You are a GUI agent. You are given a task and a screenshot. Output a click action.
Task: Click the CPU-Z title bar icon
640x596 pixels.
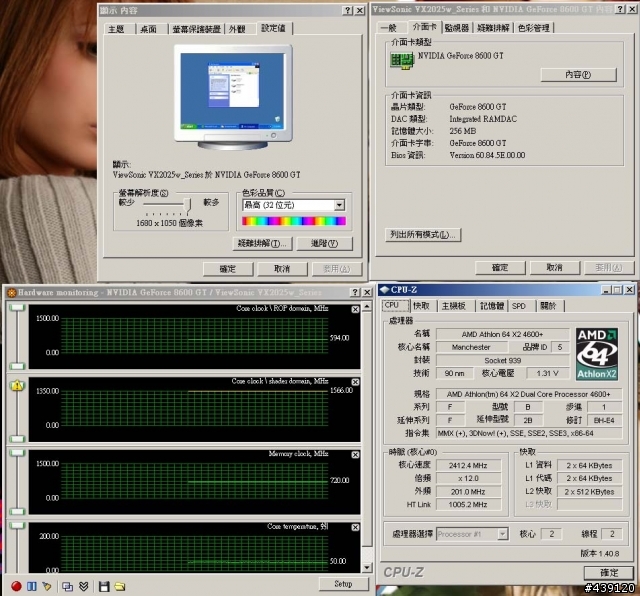(x=384, y=289)
